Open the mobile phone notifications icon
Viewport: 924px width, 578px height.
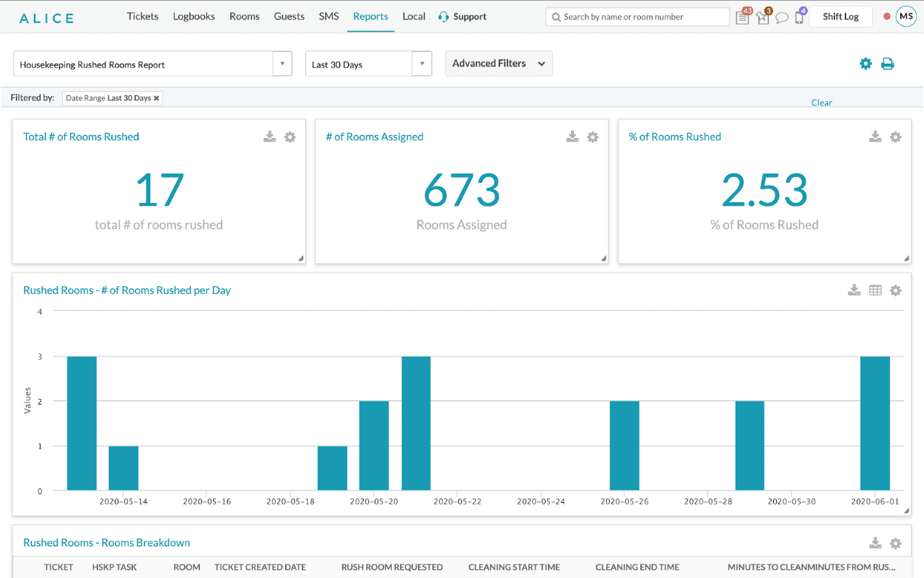click(x=799, y=17)
